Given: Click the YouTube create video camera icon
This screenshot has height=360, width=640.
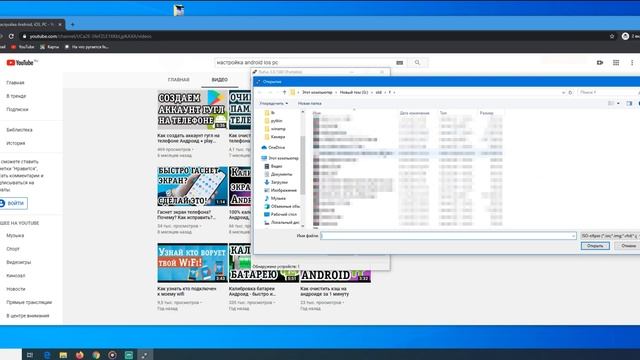Looking at the screenshot, I should point(600,62).
